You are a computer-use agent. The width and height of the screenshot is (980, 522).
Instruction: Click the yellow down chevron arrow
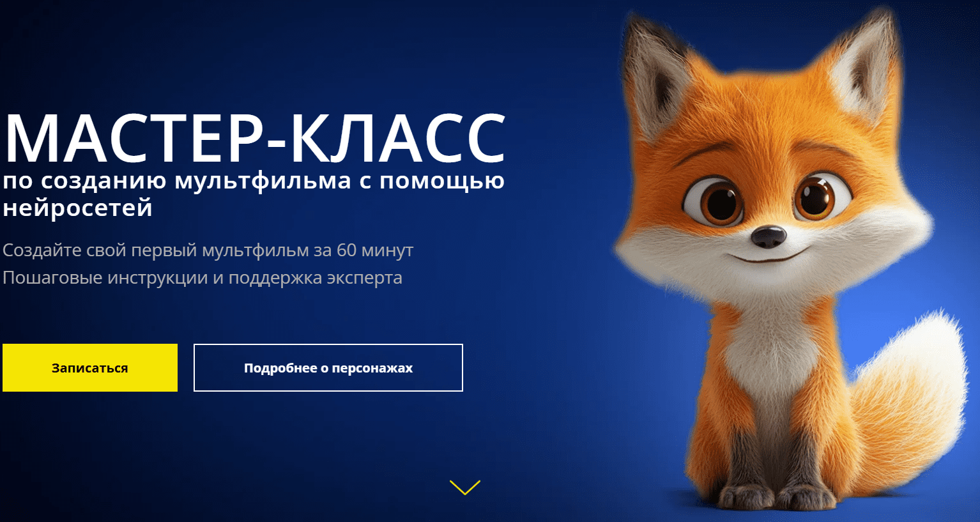[465, 487]
